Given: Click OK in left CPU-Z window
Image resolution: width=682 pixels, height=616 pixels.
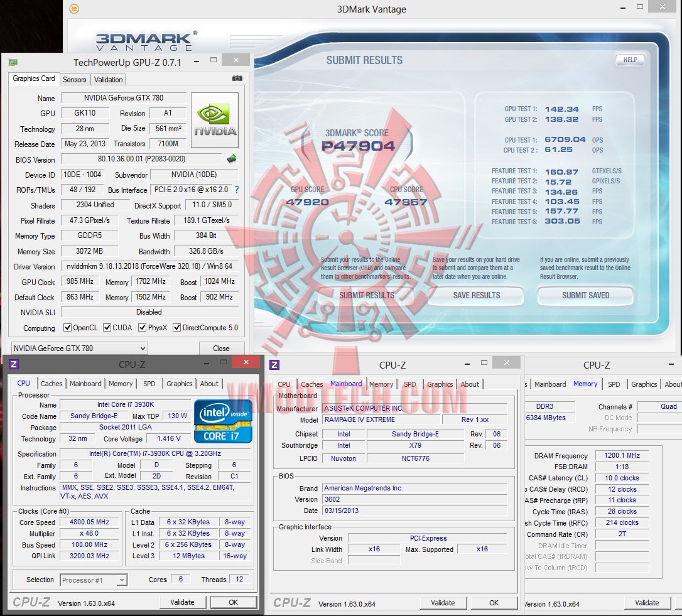Looking at the screenshot, I should [234, 602].
